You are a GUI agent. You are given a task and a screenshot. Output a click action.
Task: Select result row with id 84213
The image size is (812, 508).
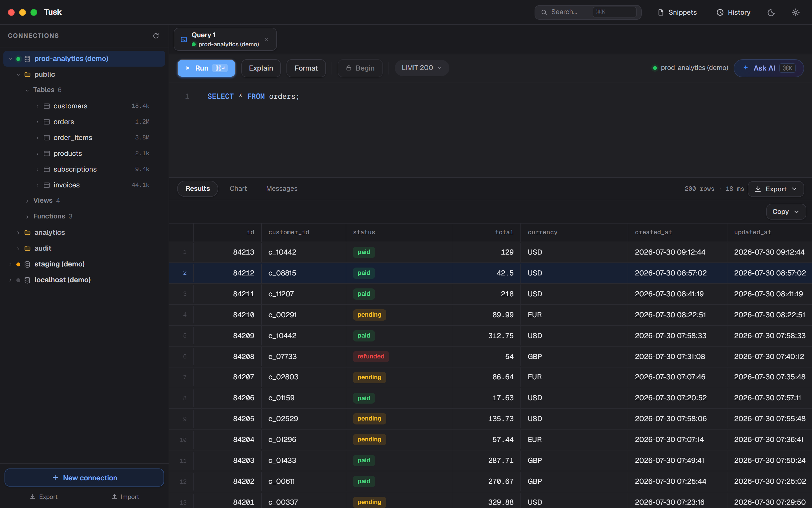[491, 252]
